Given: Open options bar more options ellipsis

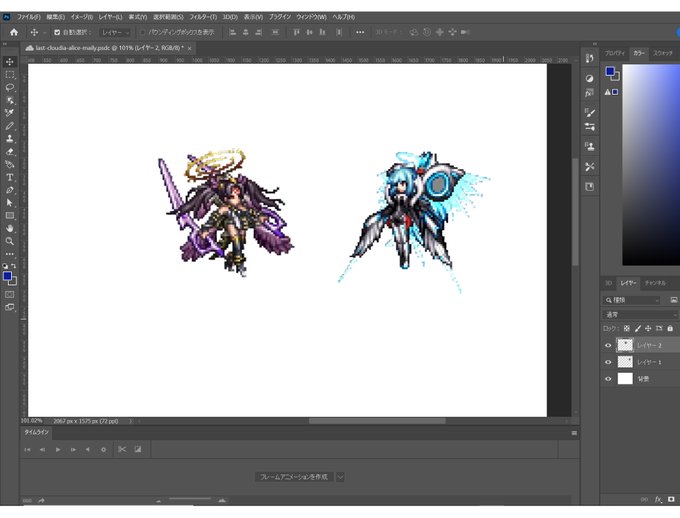Looking at the screenshot, I should (x=360, y=32).
